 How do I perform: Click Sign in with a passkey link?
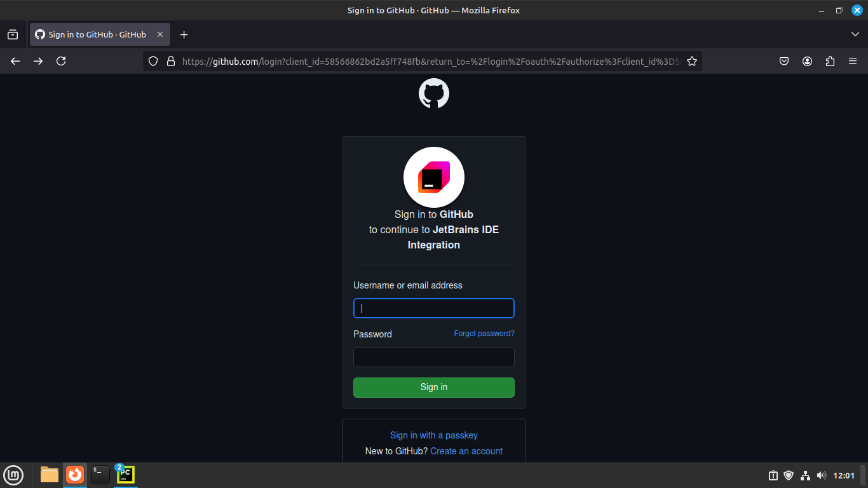point(434,435)
